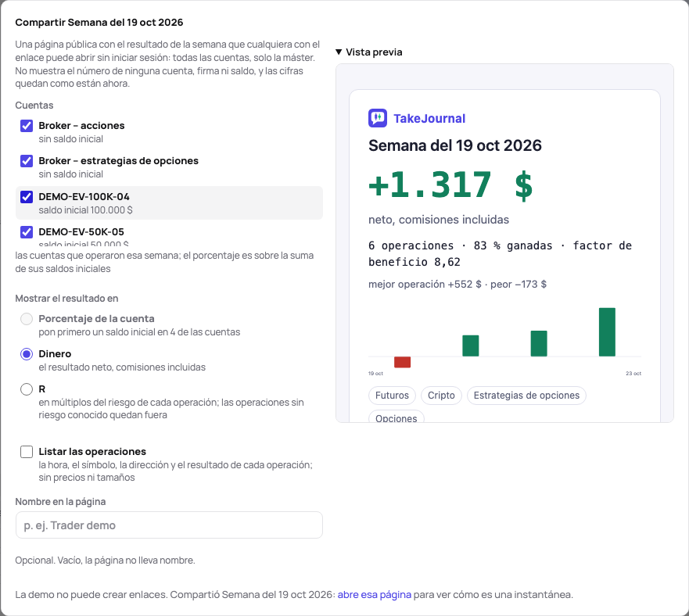Image resolution: width=689 pixels, height=616 pixels.
Task: Click the Estrategias de opciones tag
Action: (x=526, y=396)
